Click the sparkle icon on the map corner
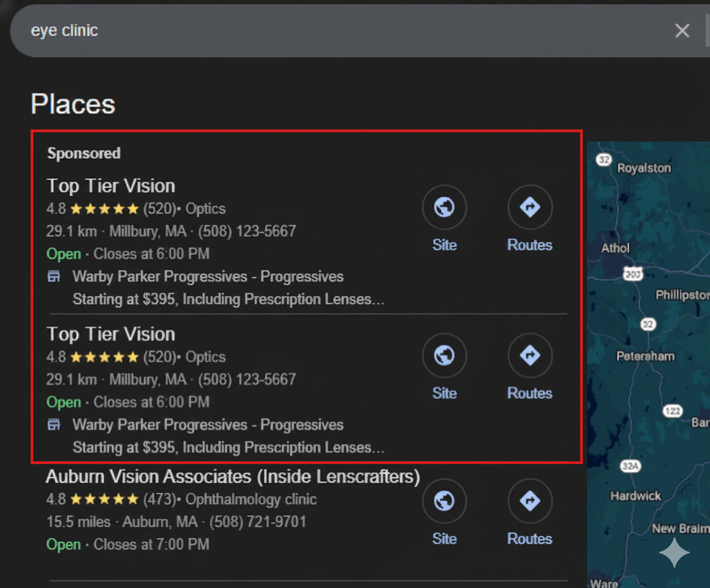The height and width of the screenshot is (588, 710). click(674, 553)
